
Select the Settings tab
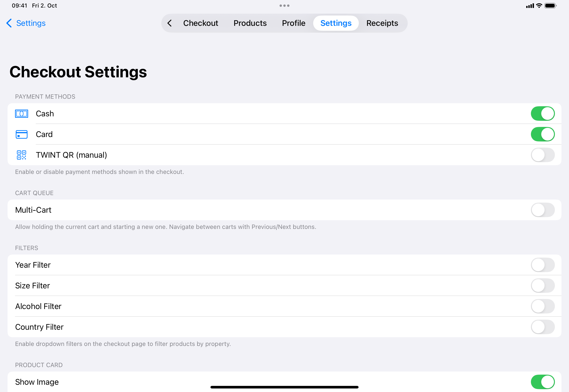point(336,23)
